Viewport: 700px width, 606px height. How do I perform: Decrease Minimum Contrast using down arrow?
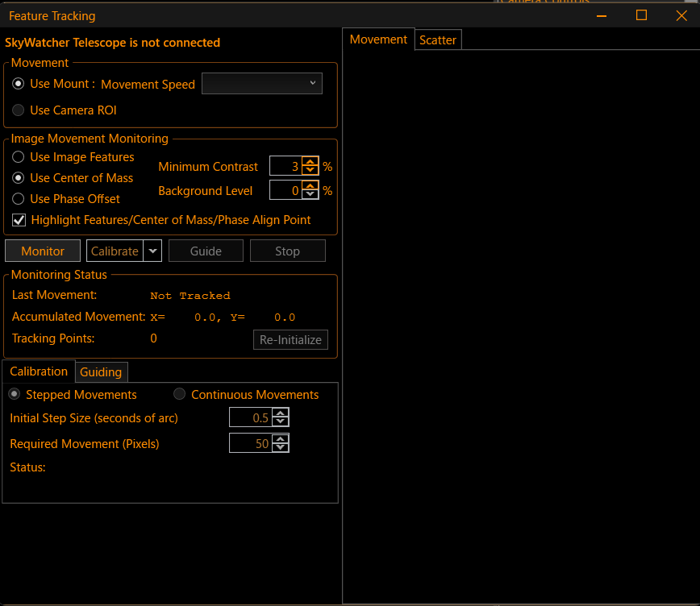(x=310, y=172)
